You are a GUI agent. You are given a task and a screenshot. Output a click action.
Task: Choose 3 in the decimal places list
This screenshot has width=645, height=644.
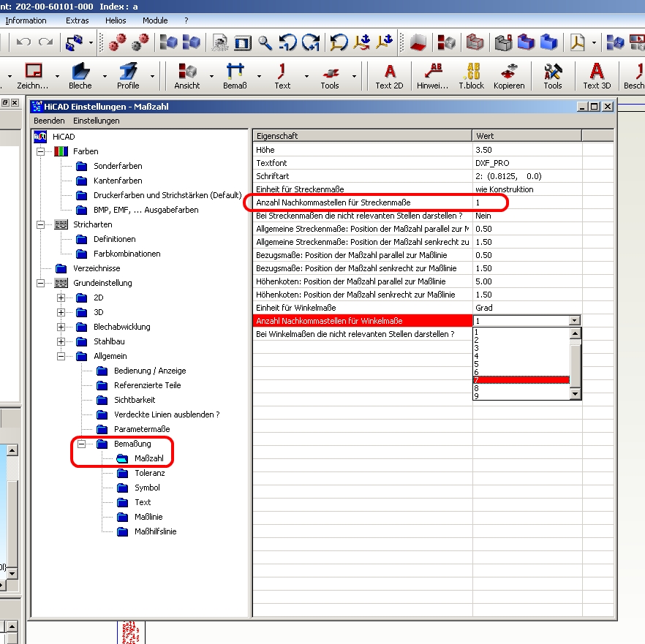[521, 348]
